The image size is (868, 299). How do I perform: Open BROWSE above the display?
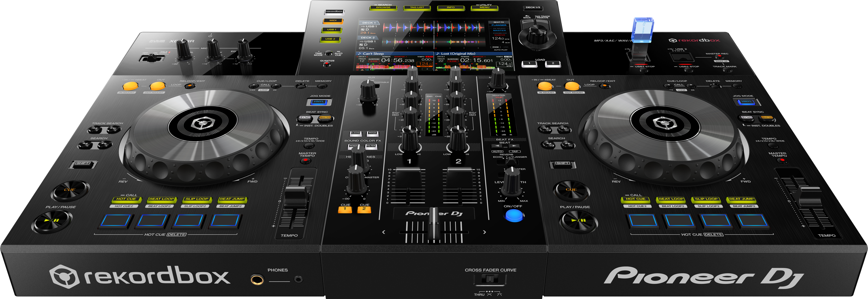click(x=383, y=8)
